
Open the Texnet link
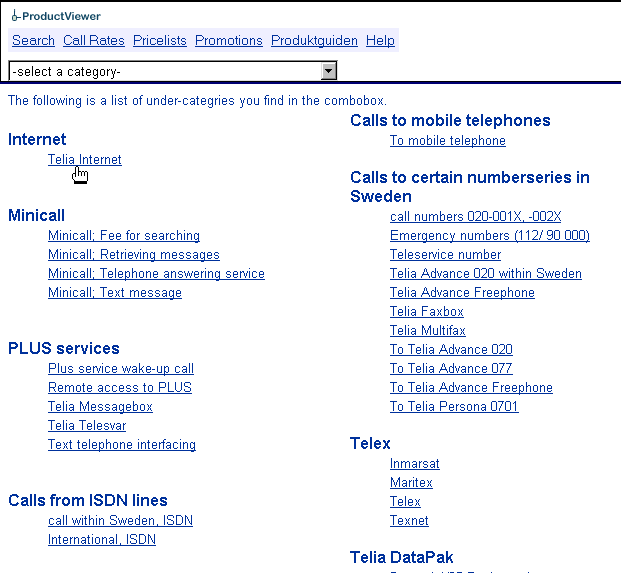point(409,520)
